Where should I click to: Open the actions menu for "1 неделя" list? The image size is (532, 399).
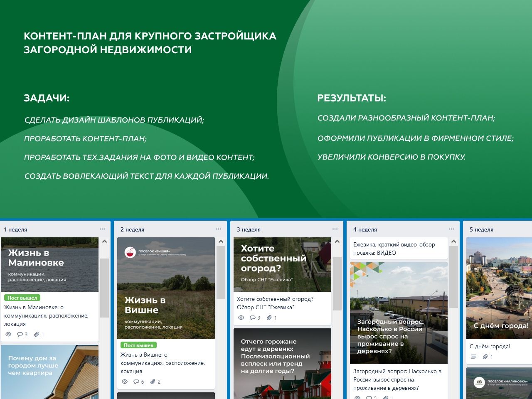point(102,228)
